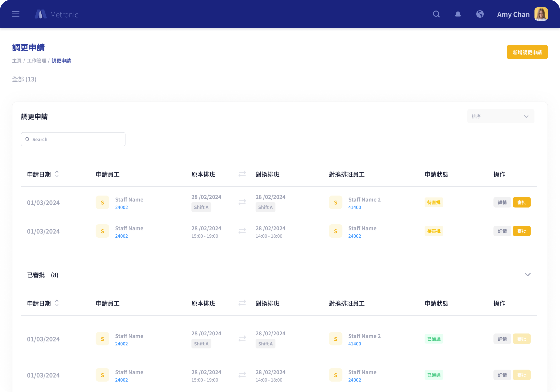The width and height of the screenshot is (560, 392).
Task: Click Amy Chan's avatar picture
Action: [x=541, y=14]
